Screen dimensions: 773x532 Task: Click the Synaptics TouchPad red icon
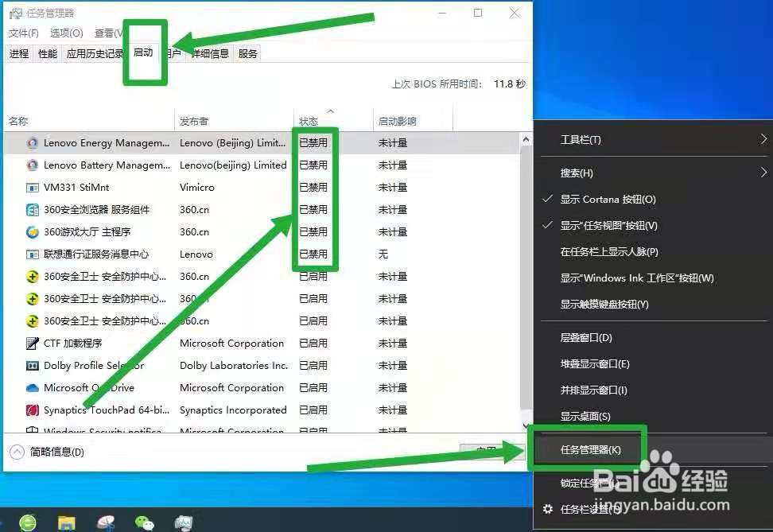point(33,410)
